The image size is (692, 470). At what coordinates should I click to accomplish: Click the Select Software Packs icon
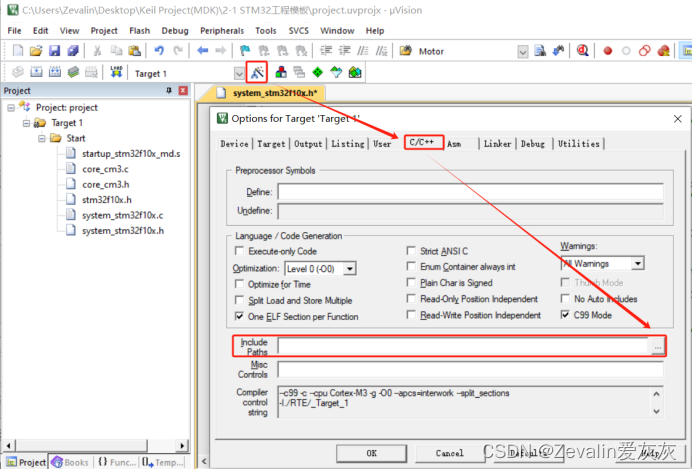(x=336, y=72)
